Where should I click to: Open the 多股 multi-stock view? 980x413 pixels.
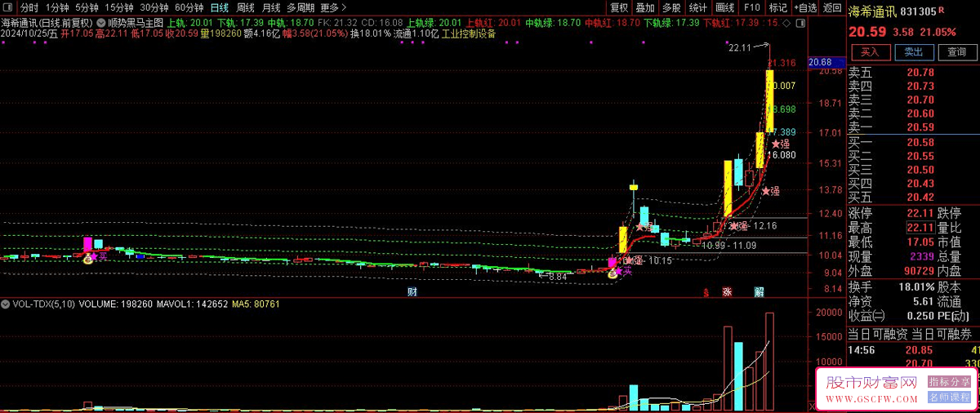(671, 7)
